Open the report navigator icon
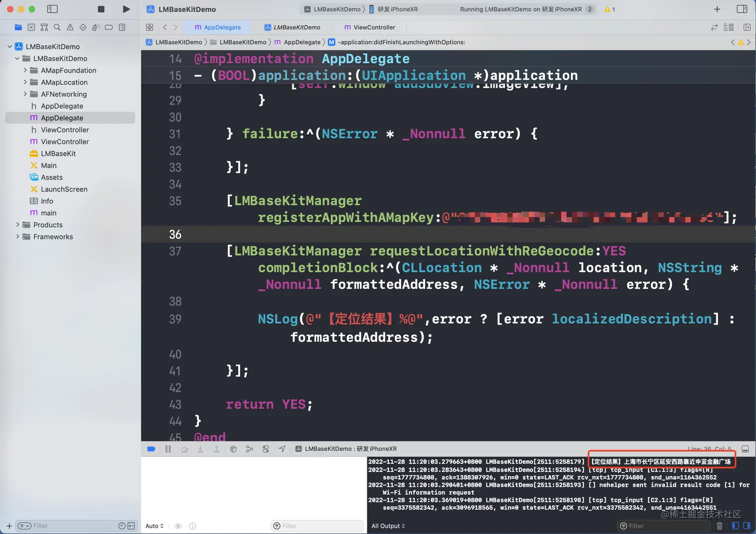The width and height of the screenshot is (756, 534). 122,28
